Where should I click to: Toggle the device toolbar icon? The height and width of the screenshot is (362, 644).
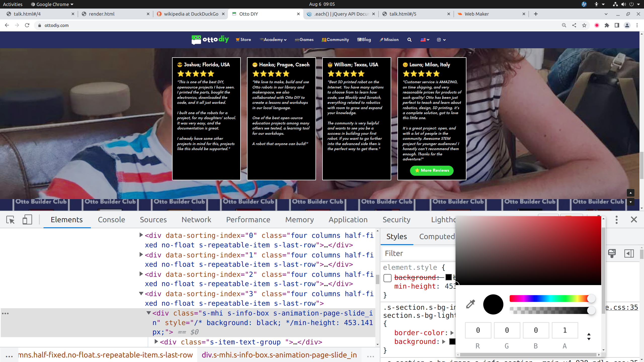pos(27,220)
